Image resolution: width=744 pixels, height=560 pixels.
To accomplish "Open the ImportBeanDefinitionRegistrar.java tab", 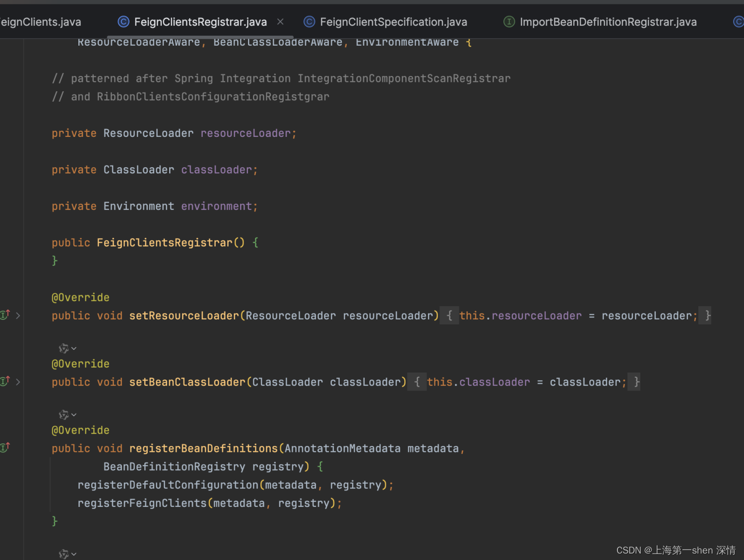I will (x=608, y=22).
